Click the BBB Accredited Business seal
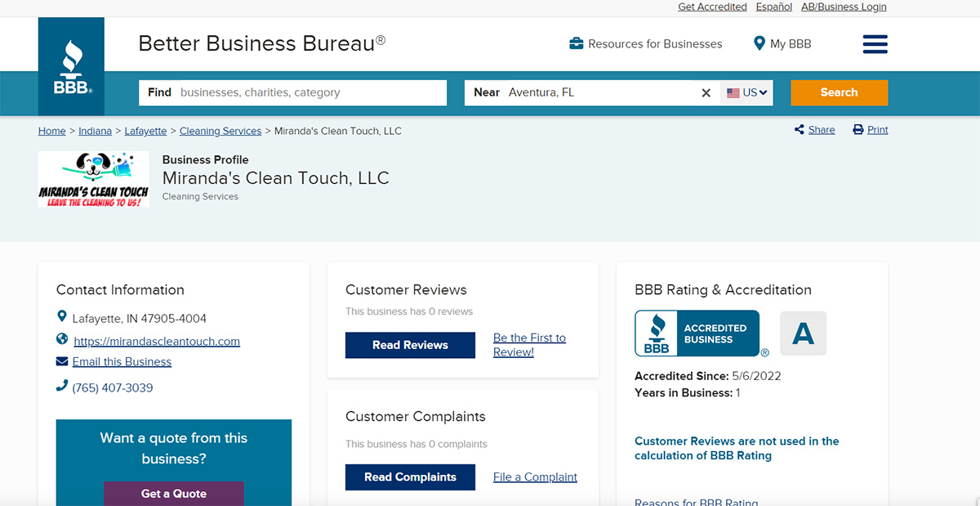Screen dimensions: 980x506 tap(697, 334)
